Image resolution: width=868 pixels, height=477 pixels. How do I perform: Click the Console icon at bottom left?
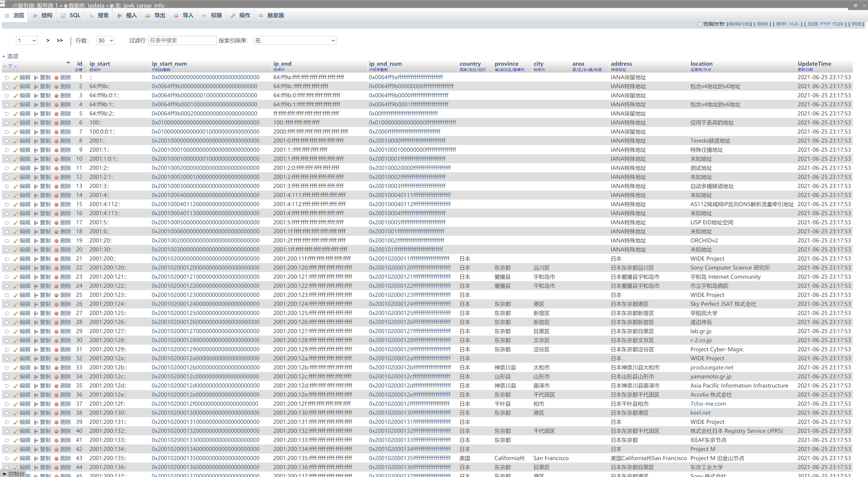click(x=4, y=474)
